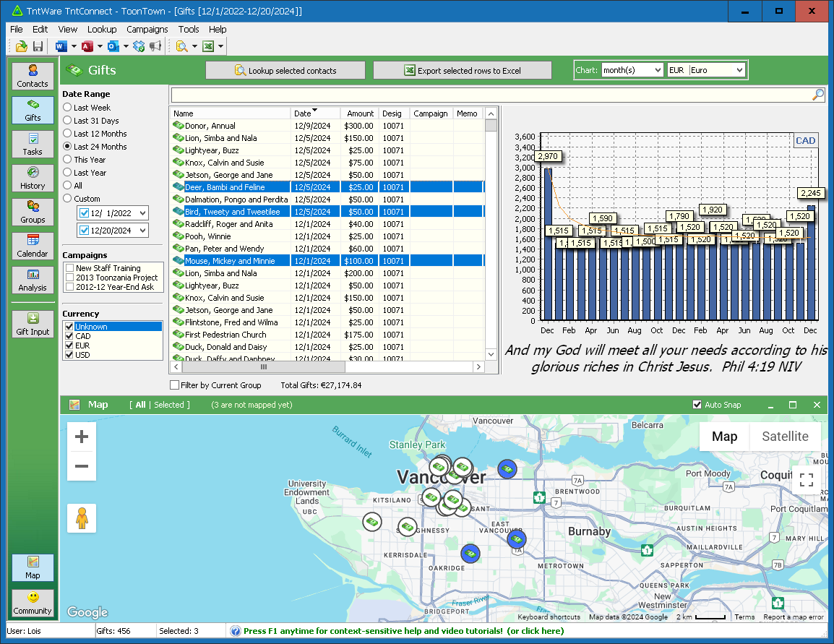The height and width of the screenshot is (644, 834).
Task: Select the This Year date range
Action: pyautogui.click(x=67, y=160)
